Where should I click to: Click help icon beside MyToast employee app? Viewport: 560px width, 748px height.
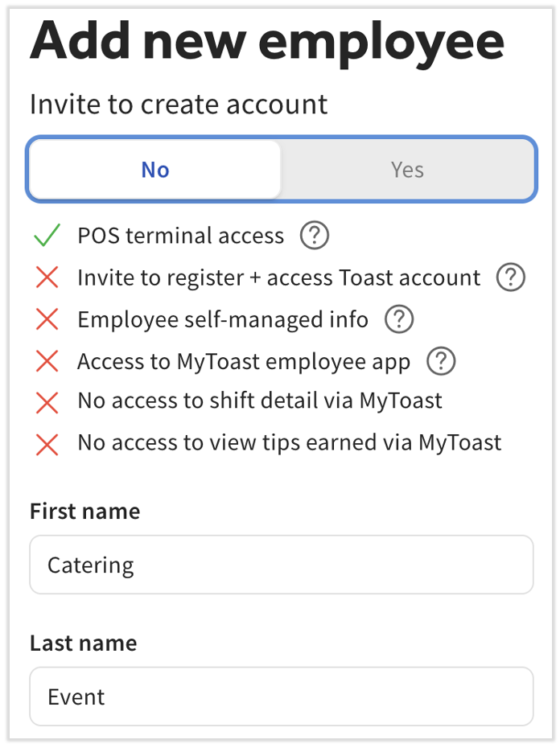[441, 361]
